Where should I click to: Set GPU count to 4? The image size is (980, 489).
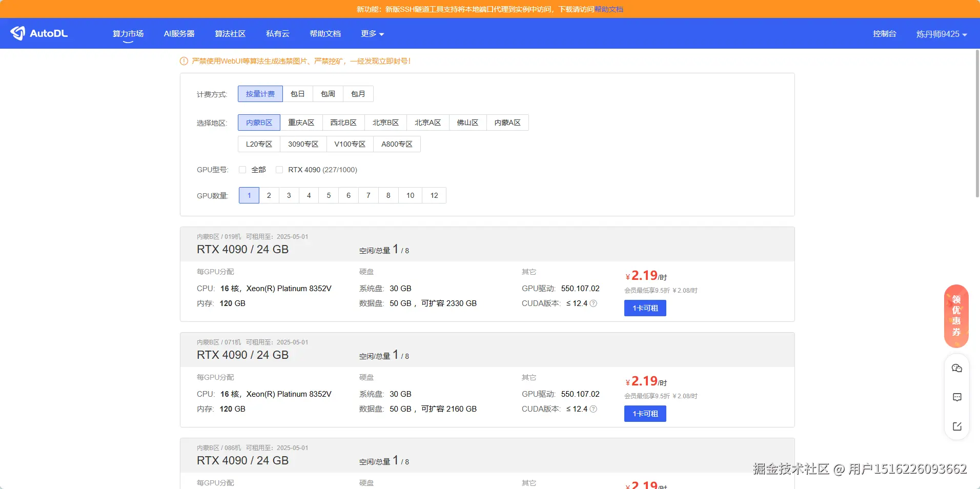309,195
